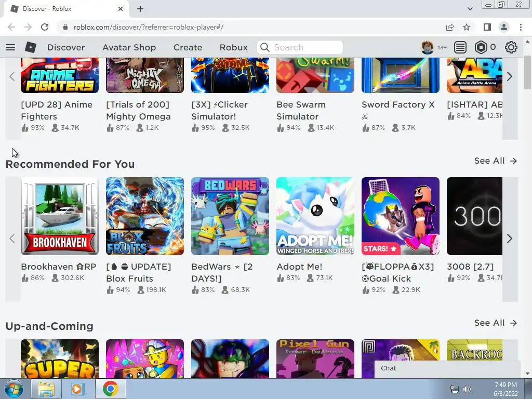Reload the page
Screen dimensions: 532x399
click(45, 27)
